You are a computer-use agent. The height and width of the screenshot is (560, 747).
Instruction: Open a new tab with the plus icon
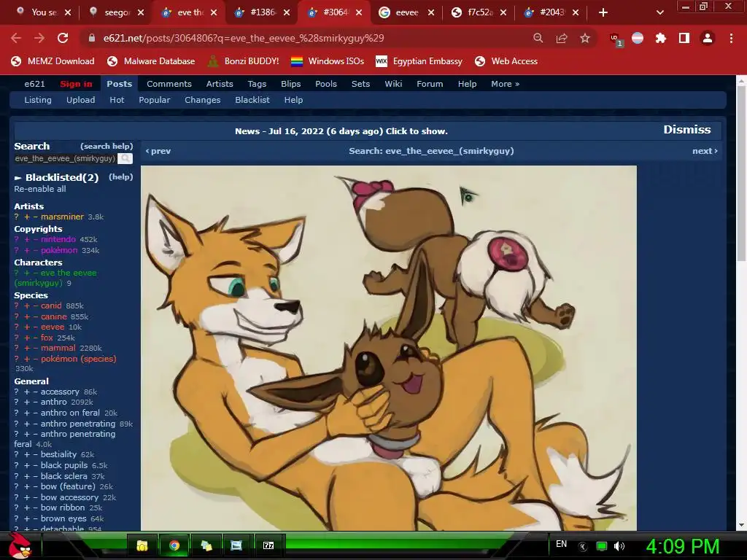pos(603,12)
